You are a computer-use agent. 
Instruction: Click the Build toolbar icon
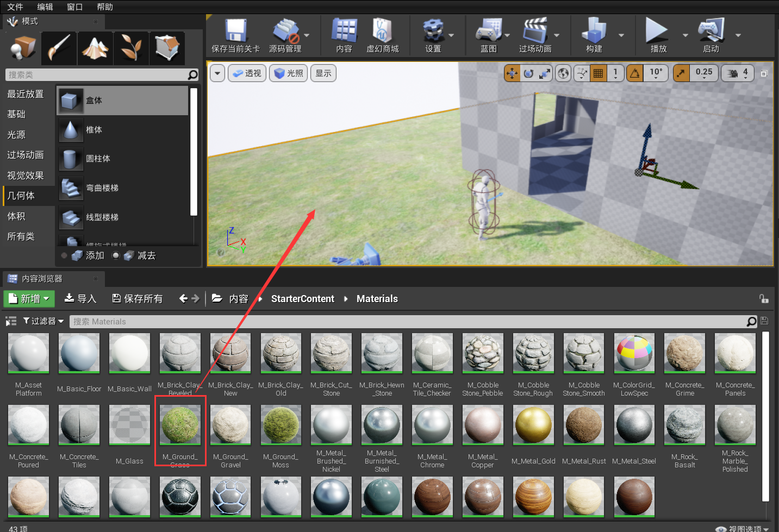point(594,31)
